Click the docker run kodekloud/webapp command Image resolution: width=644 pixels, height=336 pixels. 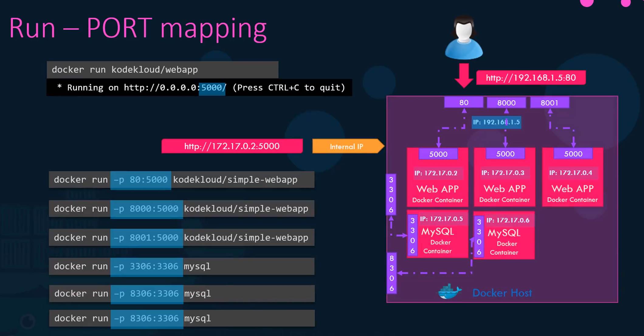click(x=162, y=70)
